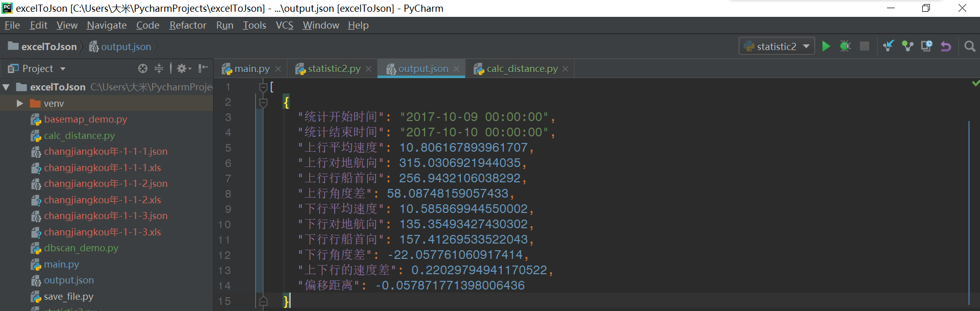Viewport: 980px width, 311px height.
Task: Click the editor vertical scrollbar
Action: pos(969,212)
